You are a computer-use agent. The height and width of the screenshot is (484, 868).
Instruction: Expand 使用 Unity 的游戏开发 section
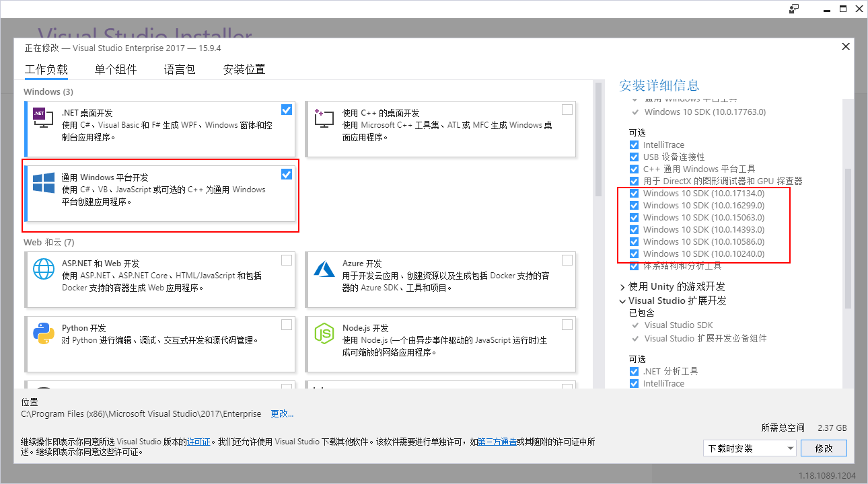pyautogui.click(x=622, y=287)
